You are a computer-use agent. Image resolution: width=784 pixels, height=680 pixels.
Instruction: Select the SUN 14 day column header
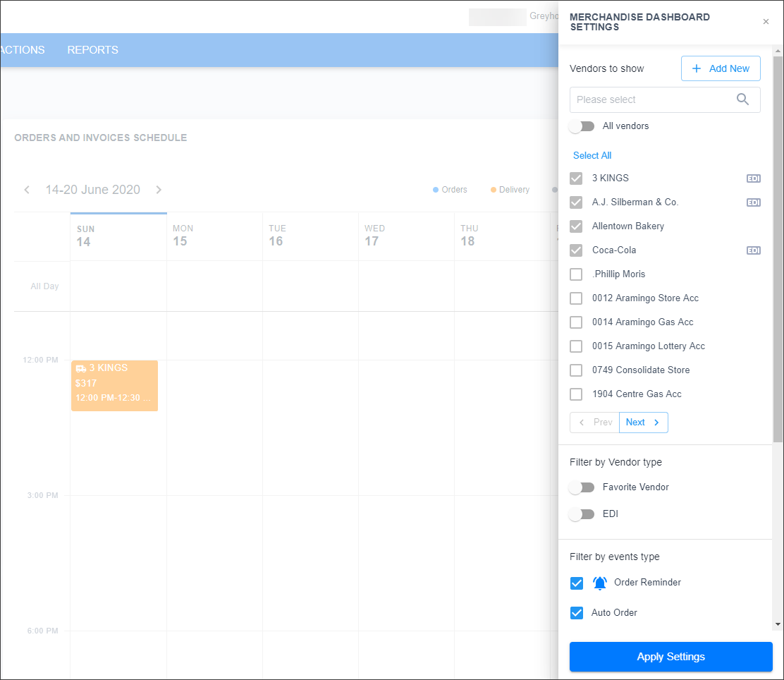pyautogui.click(x=118, y=237)
